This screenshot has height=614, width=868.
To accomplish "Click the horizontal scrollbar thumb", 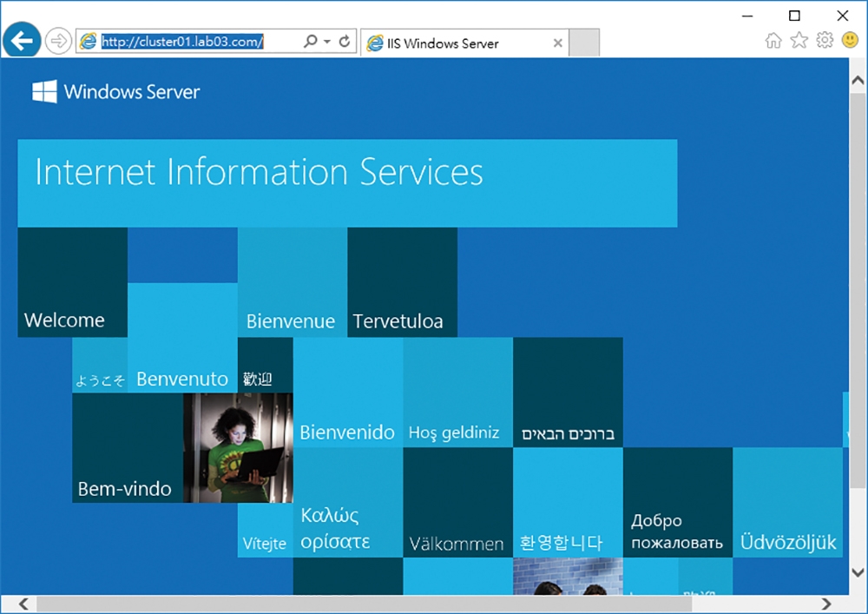I will point(365,604).
